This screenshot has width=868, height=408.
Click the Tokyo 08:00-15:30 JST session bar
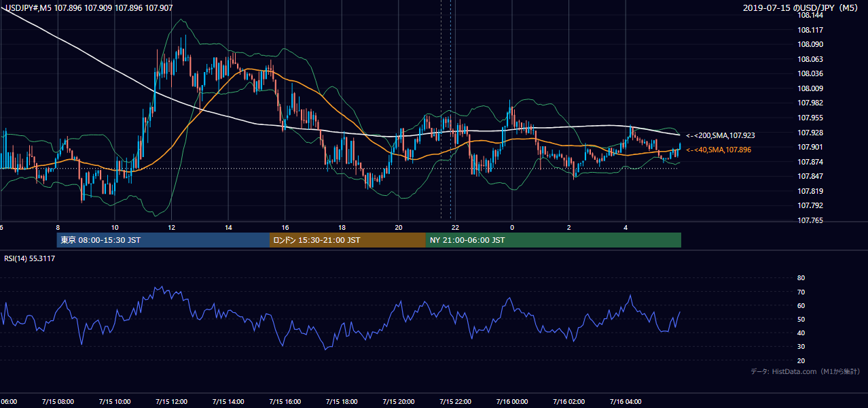coord(163,240)
